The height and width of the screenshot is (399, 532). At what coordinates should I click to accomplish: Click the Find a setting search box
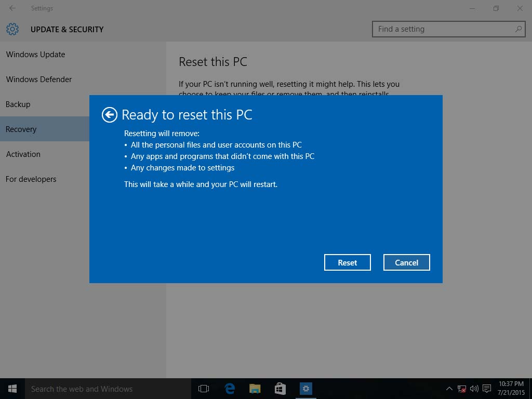click(x=448, y=29)
